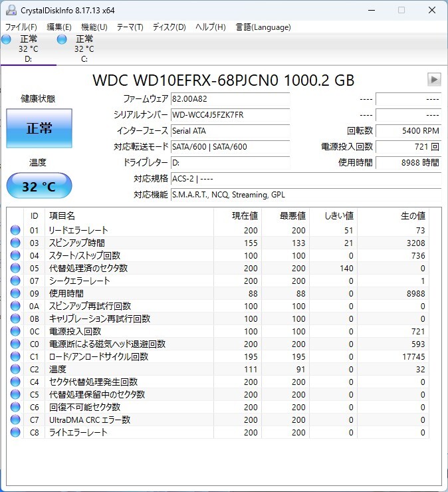This screenshot has width=448, height=492.
Task: Click the serial number field WD-WCC4J5FZK7FR
Action: pyautogui.click(x=230, y=115)
